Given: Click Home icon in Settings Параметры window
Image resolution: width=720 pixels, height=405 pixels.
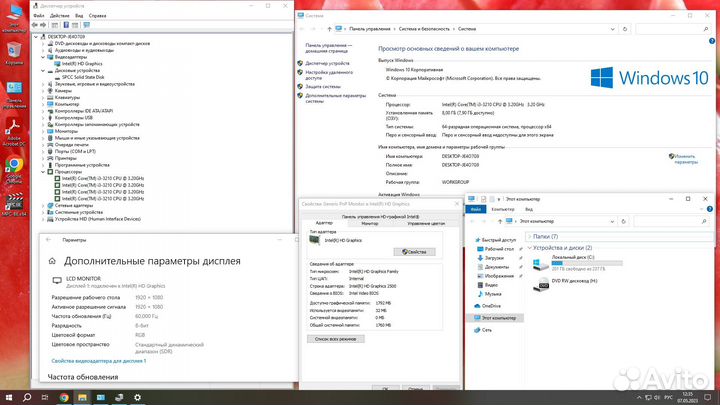Looking at the screenshot, I should click(x=52, y=261).
